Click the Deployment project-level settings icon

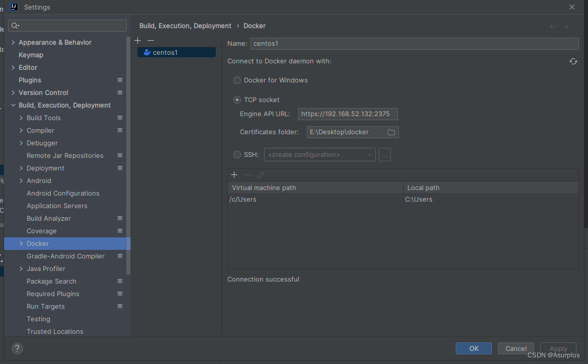point(120,168)
